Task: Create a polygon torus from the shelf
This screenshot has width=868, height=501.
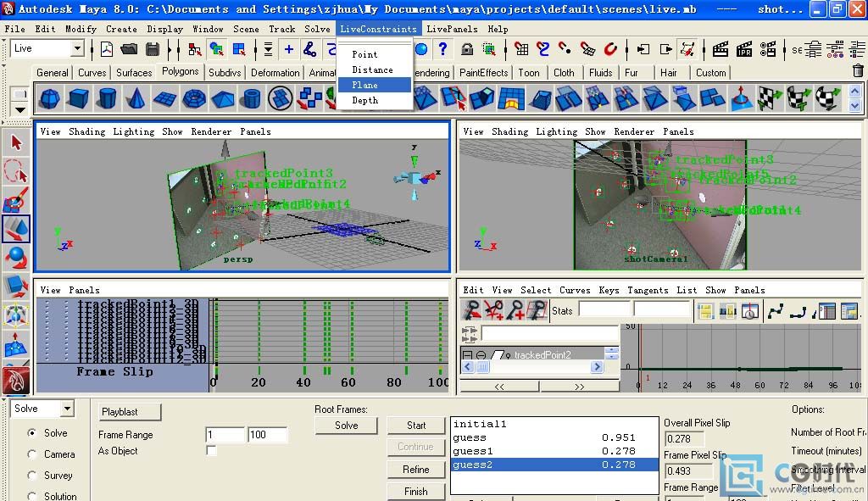Action: point(194,99)
